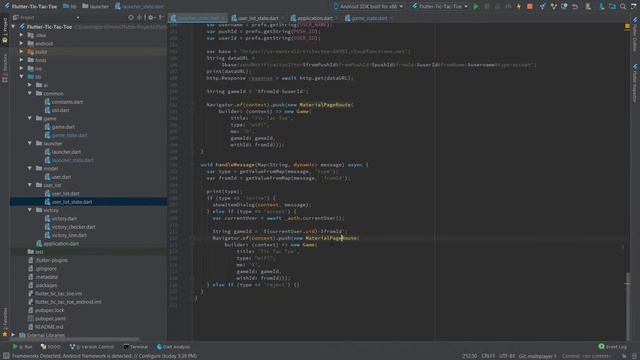640x360 pixels.
Task: Collapse the game folder
Action: click(x=30, y=118)
